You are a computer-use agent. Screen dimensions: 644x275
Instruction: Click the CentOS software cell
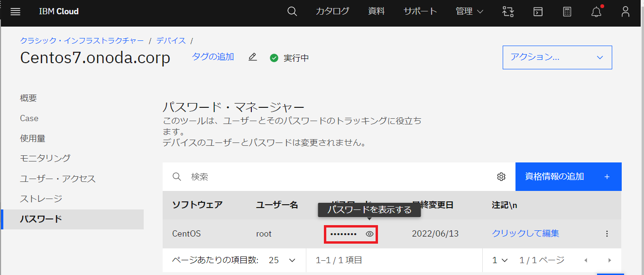[x=186, y=234]
